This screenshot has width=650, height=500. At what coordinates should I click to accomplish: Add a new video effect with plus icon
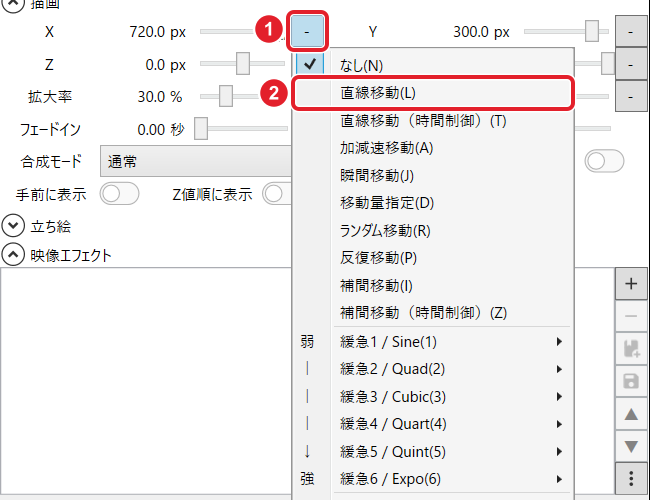pyautogui.click(x=631, y=284)
